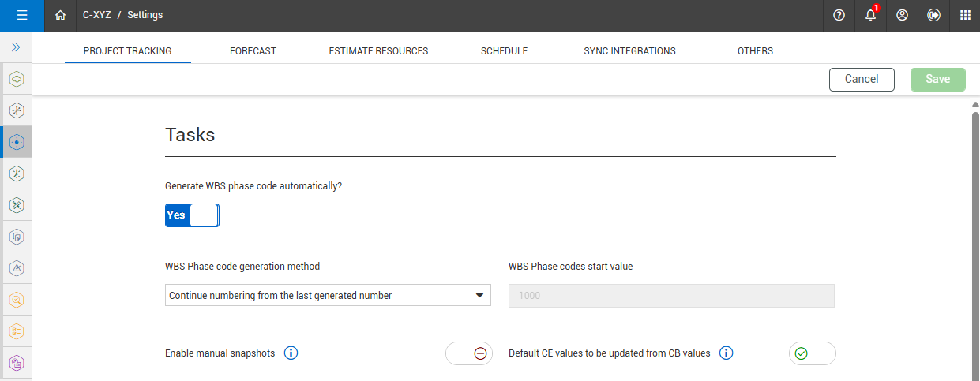
Task: Show info for Enable manual snapshots
Action: tap(291, 353)
